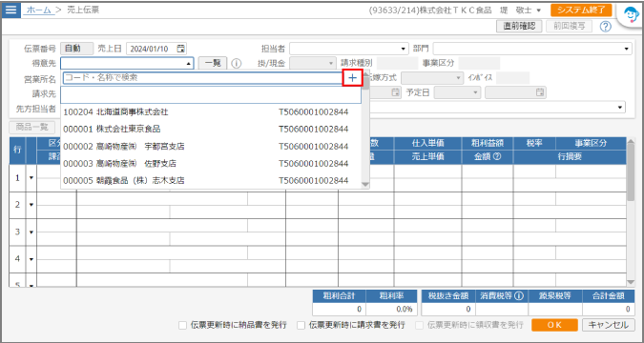Click the 行摘要 column header
The width and height of the screenshot is (644, 343).
pos(570,157)
